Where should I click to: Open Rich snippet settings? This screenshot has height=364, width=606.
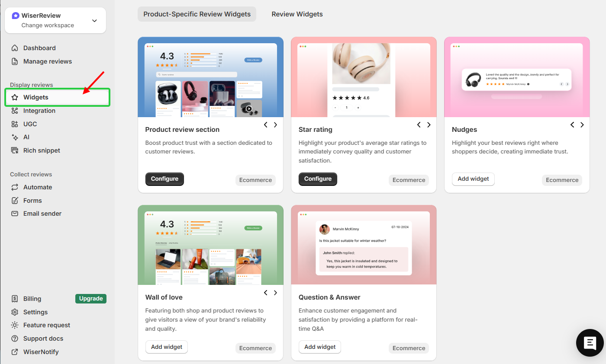pyautogui.click(x=42, y=150)
